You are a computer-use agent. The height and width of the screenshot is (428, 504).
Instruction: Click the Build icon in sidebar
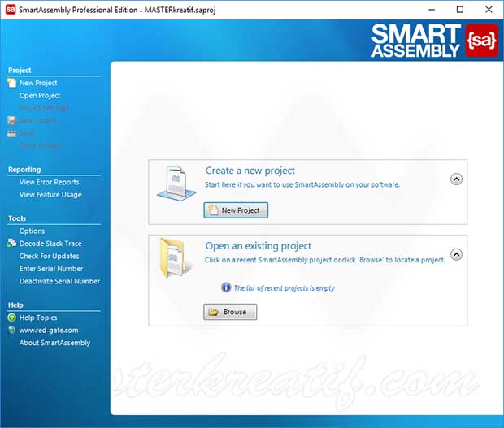[x=12, y=133]
